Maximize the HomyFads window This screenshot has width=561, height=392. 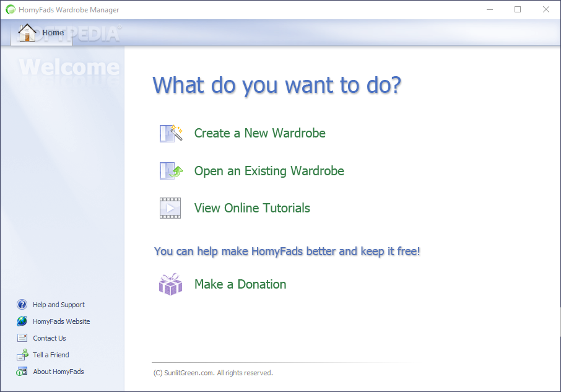518,10
